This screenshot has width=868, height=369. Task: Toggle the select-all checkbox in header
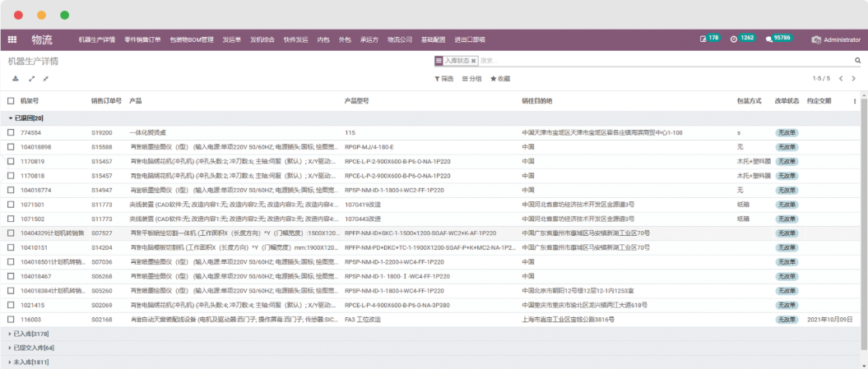(11, 101)
